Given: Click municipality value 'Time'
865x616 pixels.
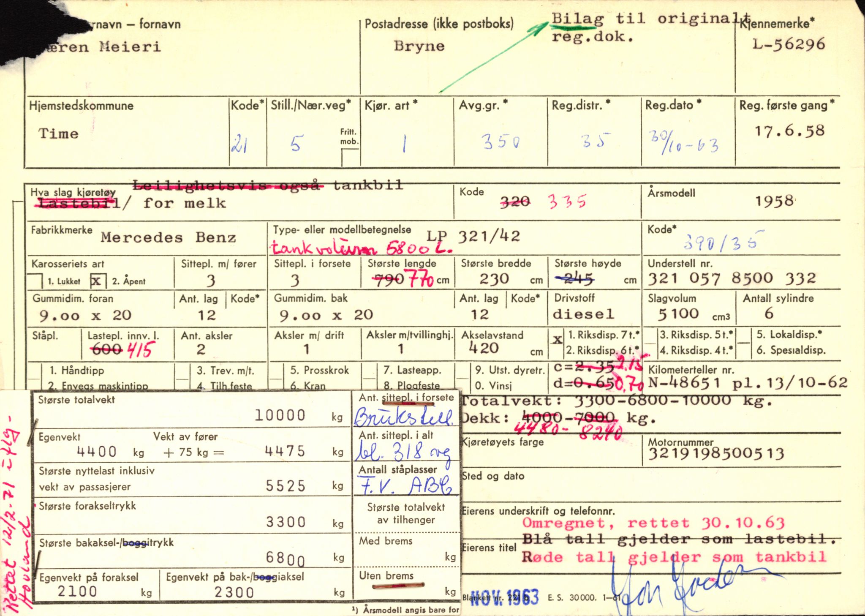Looking at the screenshot, I should pyautogui.click(x=58, y=134).
